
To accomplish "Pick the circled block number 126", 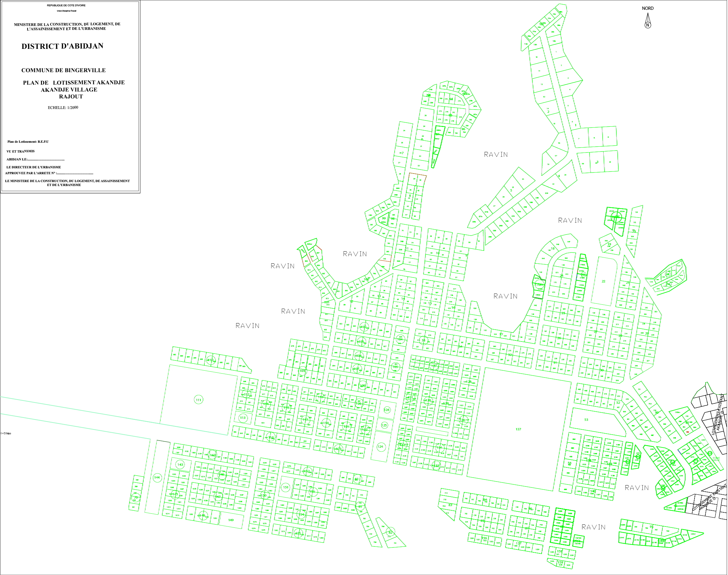I will point(386,410).
